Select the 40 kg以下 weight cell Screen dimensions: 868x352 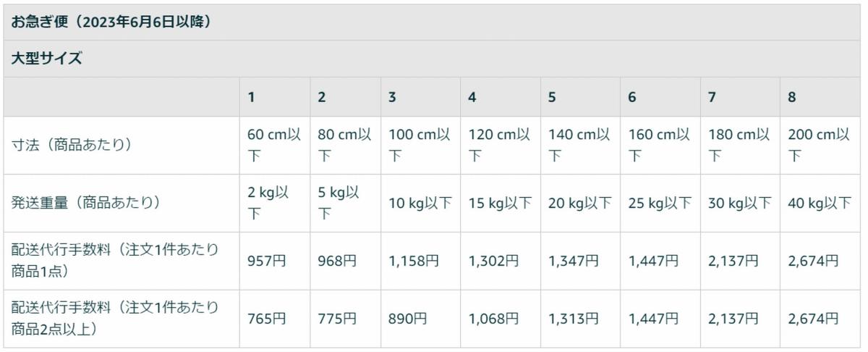point(820,203)
